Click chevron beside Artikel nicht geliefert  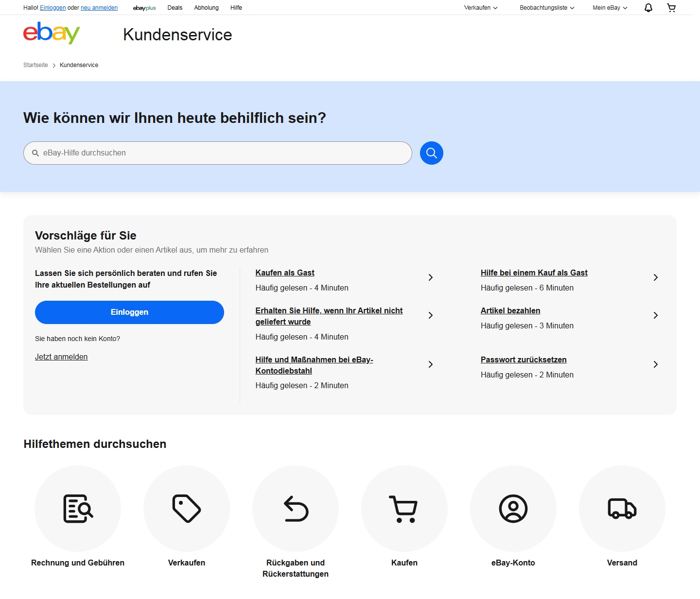(431, 315)
